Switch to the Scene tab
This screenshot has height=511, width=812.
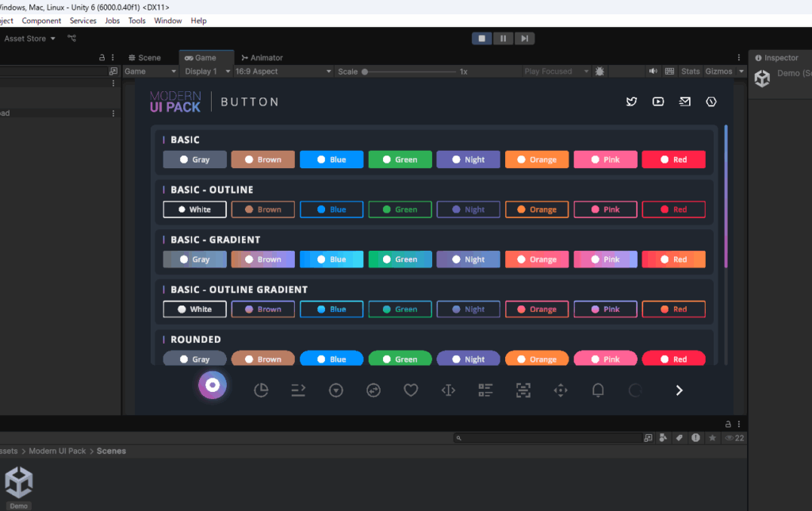pyautogui.click(x=144, y=57)
